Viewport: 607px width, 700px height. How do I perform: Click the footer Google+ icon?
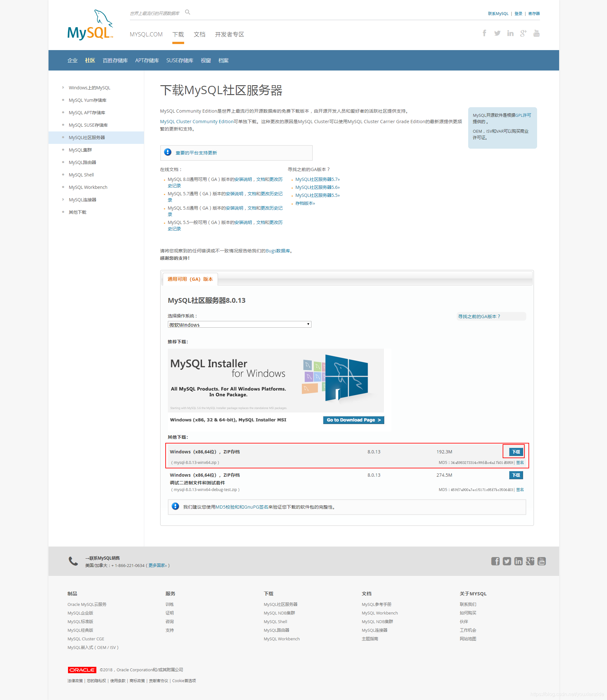click(x=530, y=561)
